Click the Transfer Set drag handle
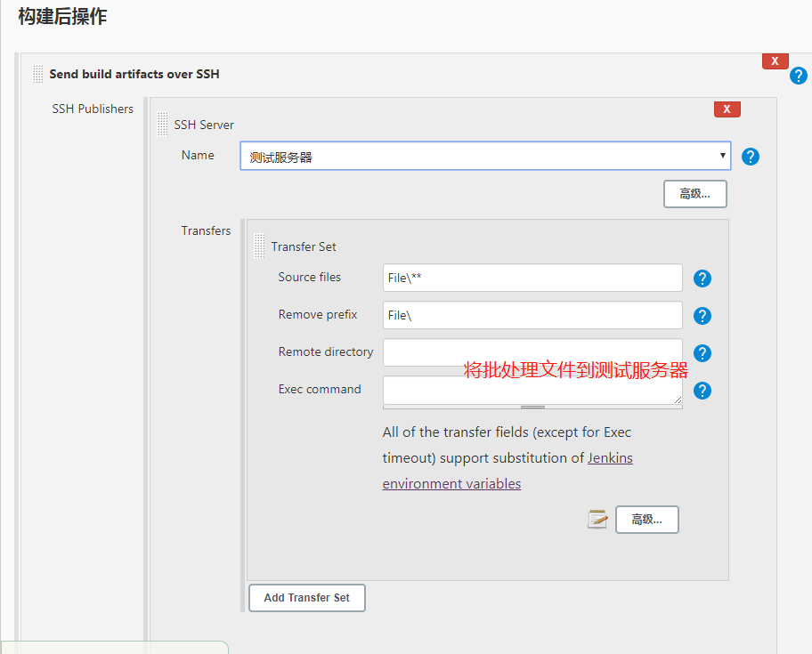Image resolution: width=812 pixels, height=654 pixels. coord(259,246)
